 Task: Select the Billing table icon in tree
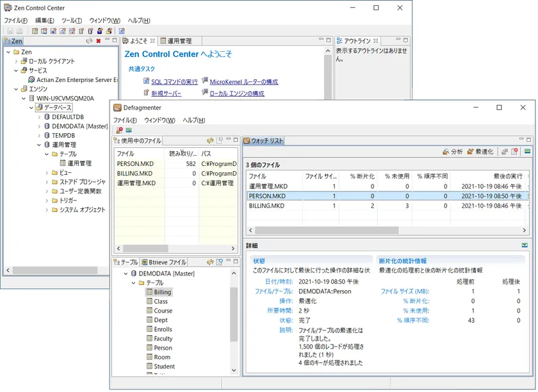click(x=149, y=292)
